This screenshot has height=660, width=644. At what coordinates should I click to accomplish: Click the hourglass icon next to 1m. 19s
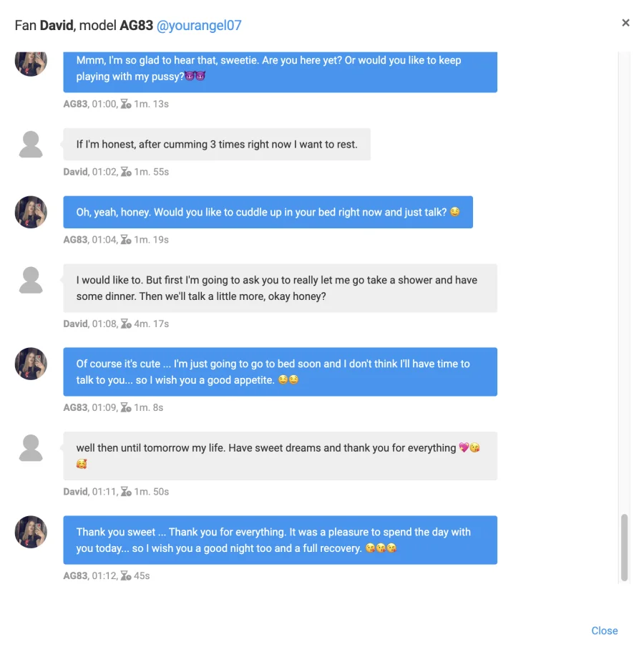[x=126, y=241]
